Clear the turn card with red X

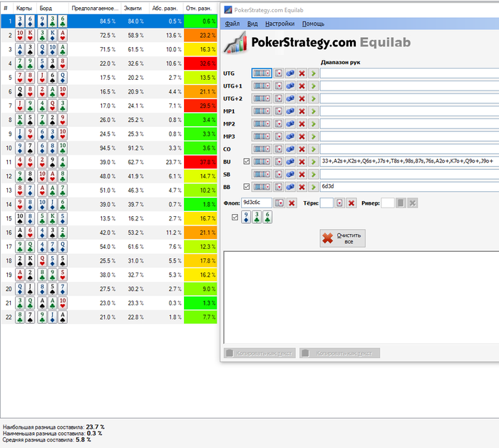[351, 203]
